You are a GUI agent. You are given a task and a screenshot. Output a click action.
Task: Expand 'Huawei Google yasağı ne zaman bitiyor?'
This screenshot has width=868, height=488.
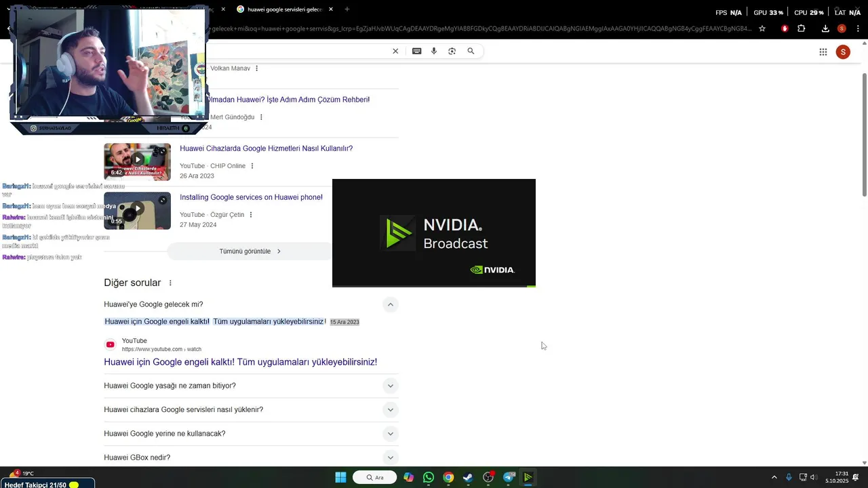coord(390,386)
